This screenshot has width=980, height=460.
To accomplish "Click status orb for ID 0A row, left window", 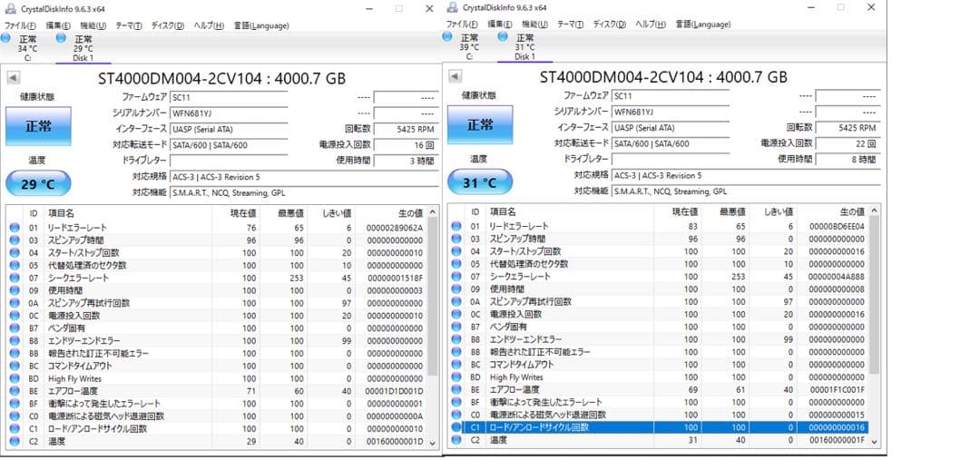I will click(15, 303).
